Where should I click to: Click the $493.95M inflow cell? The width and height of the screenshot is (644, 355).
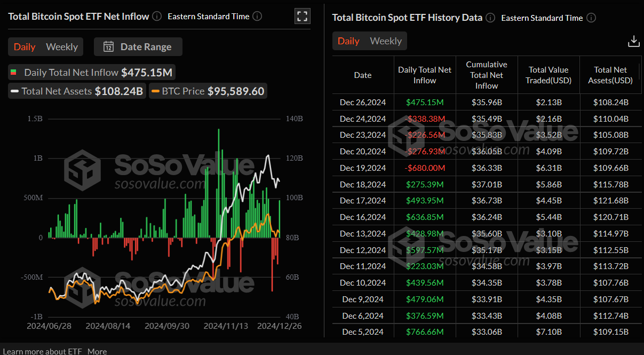coord(425,201)
